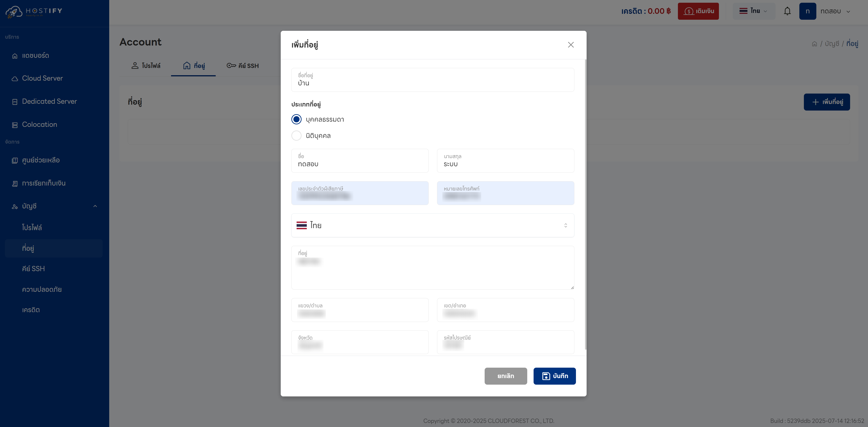
Task: Open the ไทย country dropdown
Action: [x=432, y=225]
